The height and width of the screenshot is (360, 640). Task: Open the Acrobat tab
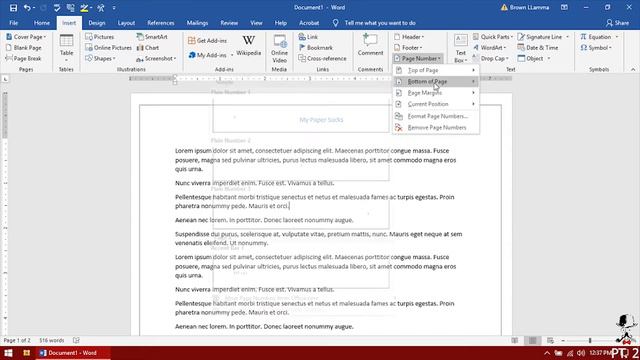tap(309, 23)
